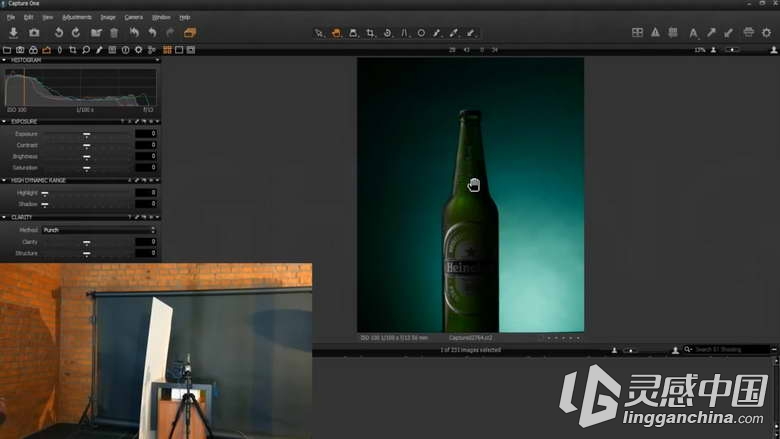Click the greyed Redo arrow icon
This screenshot has width=780, height=439.
pyautogui.click(x=170, y=33)
